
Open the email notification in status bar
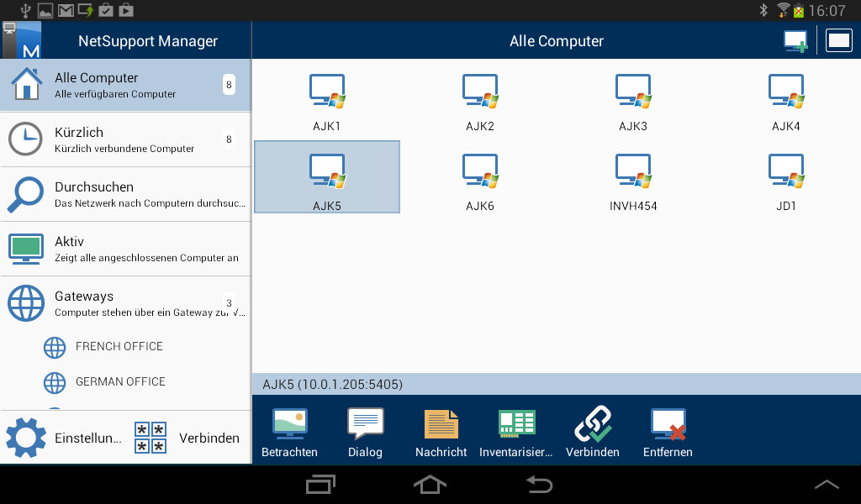66,10
